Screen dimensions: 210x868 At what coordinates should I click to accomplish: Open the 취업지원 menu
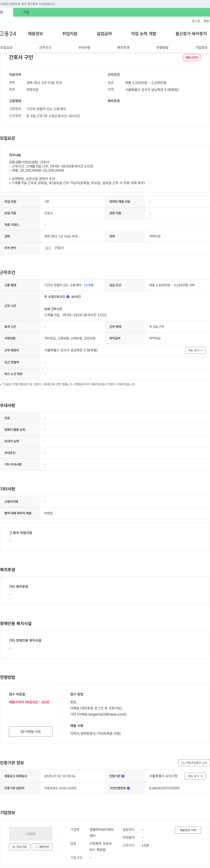[x=70, y=34]
